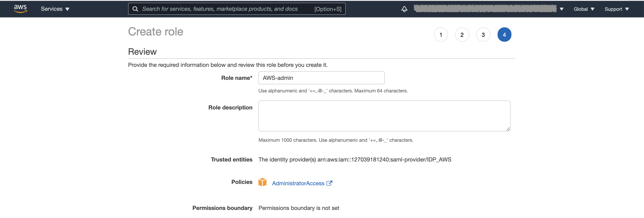644x218 pixels.
Task: Click the AWS logo home icon
Action: [20, 9]
